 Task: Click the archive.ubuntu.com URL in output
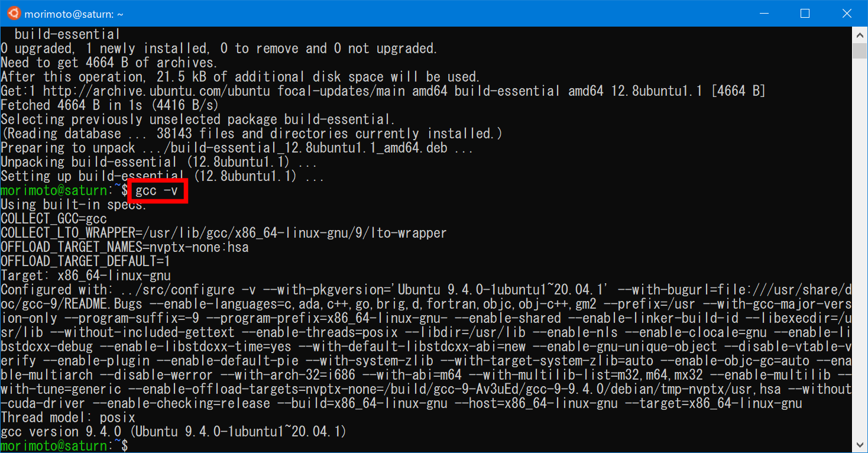[x=157, y=91]
